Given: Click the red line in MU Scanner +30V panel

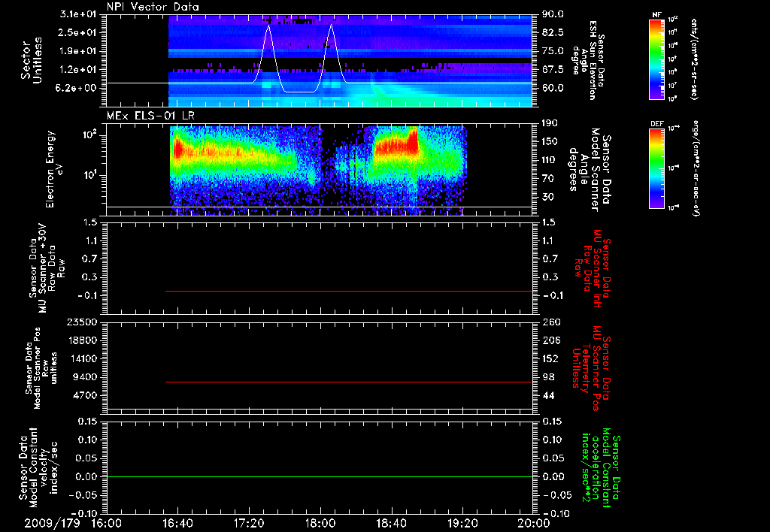Looking at the screenshot, I should coord(349,291).
